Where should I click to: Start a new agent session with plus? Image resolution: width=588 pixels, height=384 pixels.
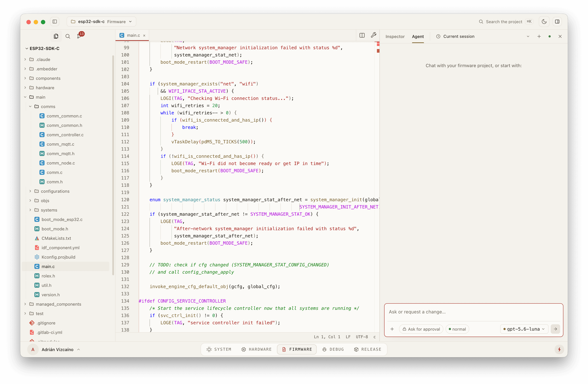coord(539,36)
